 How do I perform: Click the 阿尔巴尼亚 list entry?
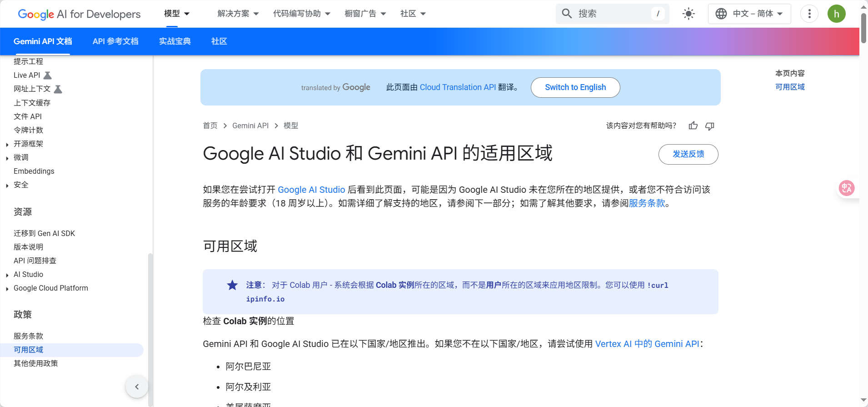click(248, 367)
